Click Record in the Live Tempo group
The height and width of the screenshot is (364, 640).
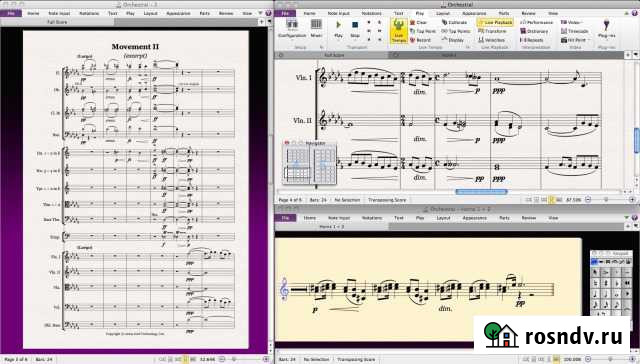(420, 40)
